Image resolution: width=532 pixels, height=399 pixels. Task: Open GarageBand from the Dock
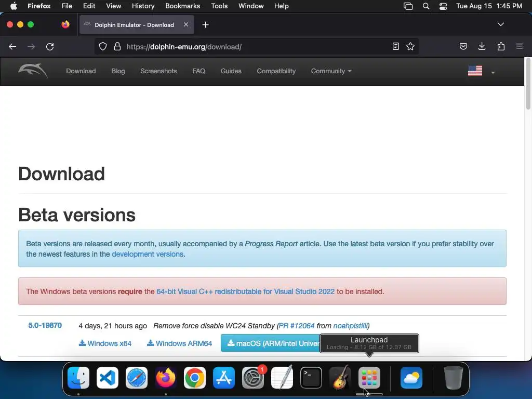click(x=340, y=378)
